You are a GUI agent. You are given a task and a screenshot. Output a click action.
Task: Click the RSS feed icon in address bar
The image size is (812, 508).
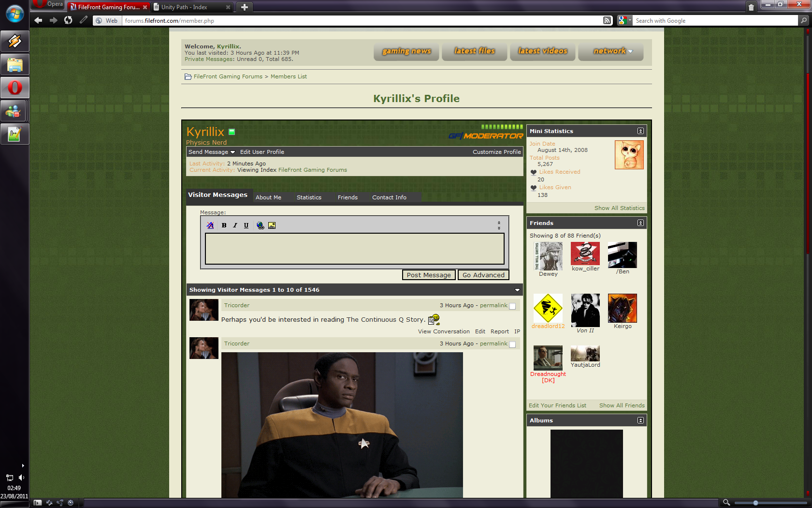(x=607, y=20)
